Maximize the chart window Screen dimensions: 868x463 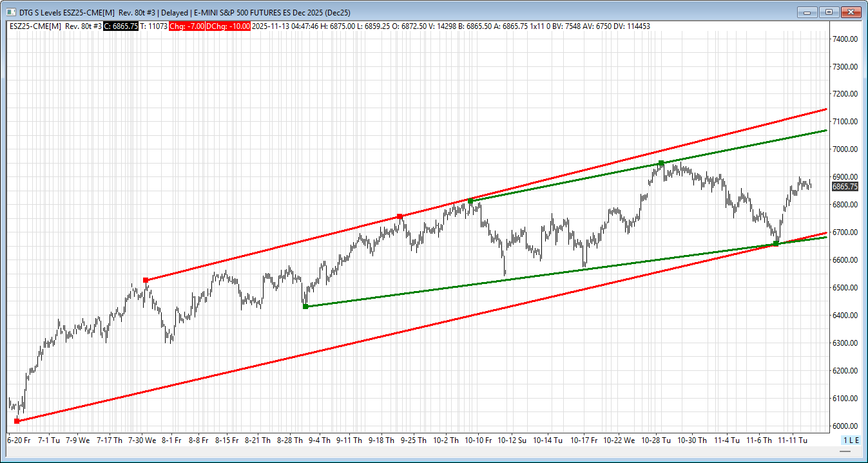click(829, 12)
